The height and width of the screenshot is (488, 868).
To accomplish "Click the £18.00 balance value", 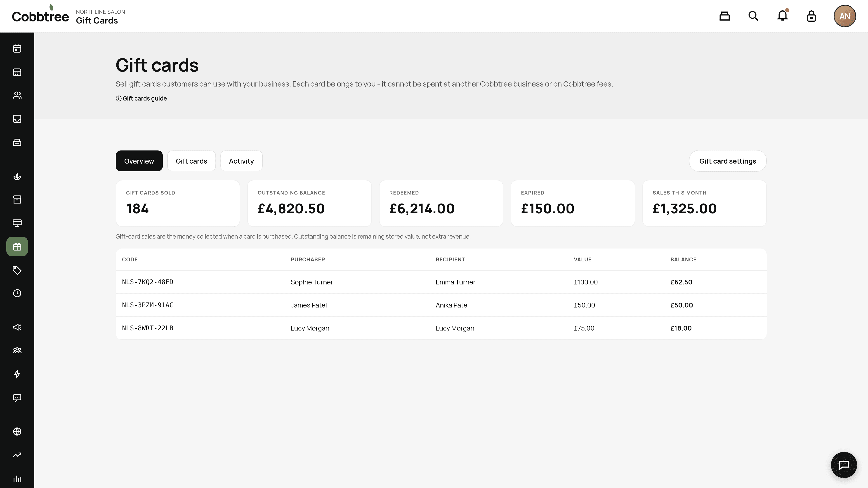I will tap(681, 328).
